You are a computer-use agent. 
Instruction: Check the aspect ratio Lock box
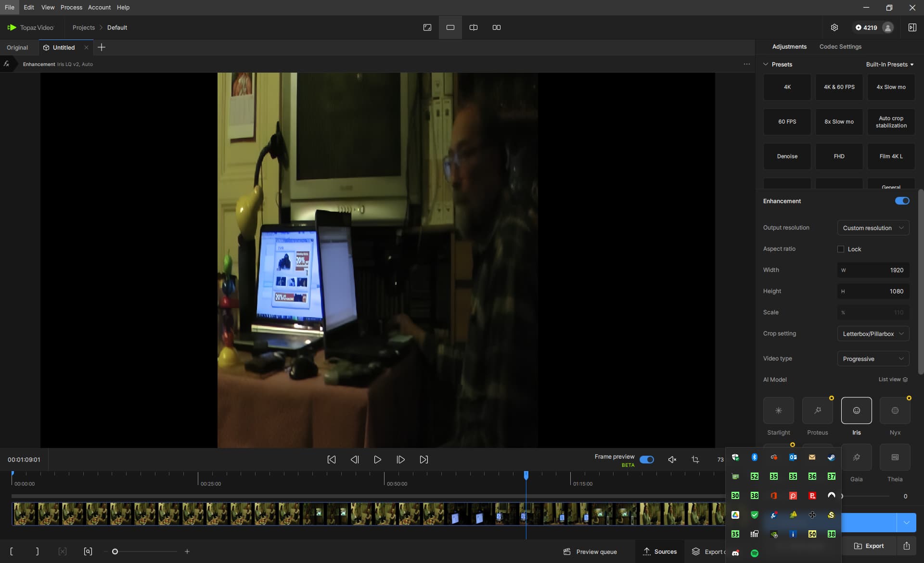[841, 249]
